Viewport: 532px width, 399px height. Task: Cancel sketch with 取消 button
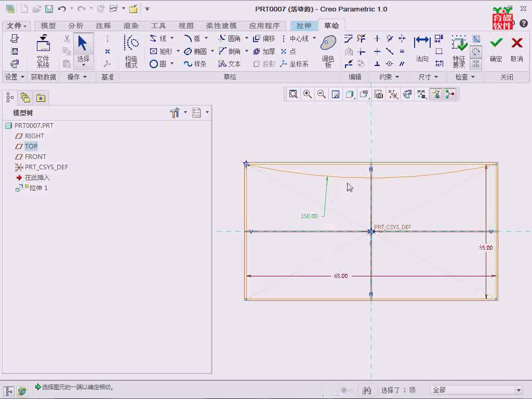(x=517, y=49)
